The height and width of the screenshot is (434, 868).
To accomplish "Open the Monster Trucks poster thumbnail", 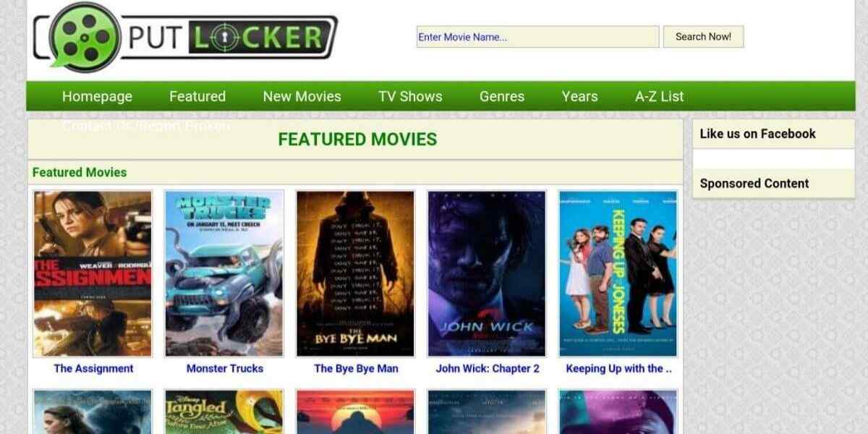I will (224, 273).
